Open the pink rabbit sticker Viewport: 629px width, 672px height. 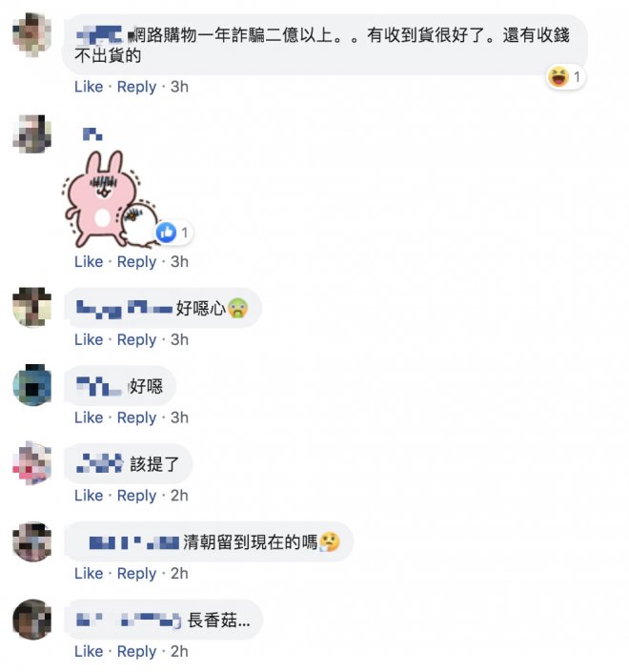pyautogui.click(x=109, y=199)
